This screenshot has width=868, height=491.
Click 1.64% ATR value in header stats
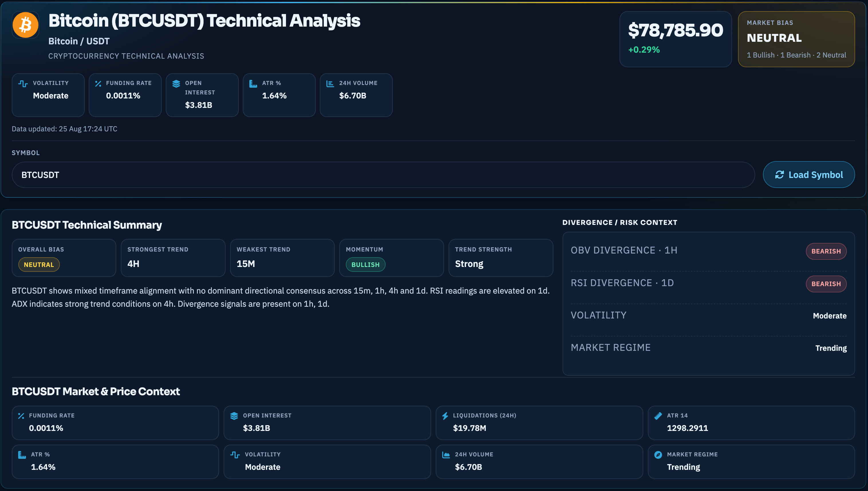[x=274, y=96]
